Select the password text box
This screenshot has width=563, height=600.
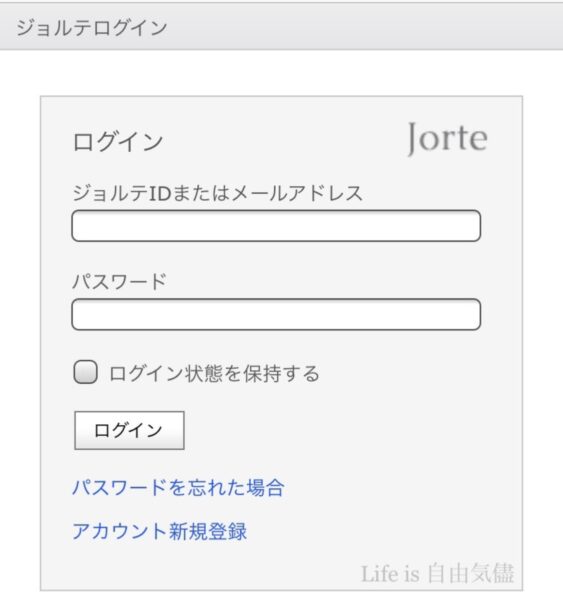coord(276,315)
